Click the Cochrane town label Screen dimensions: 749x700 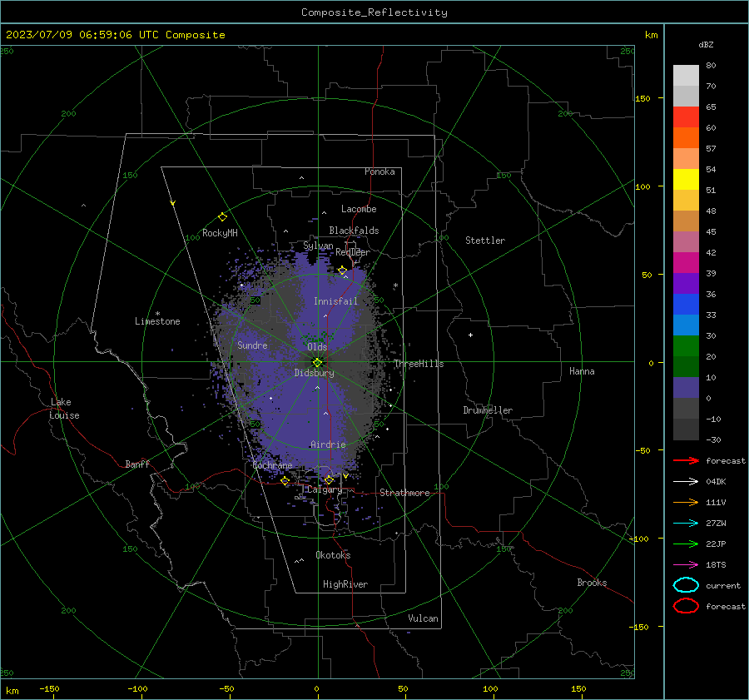[x=272, y=465]
